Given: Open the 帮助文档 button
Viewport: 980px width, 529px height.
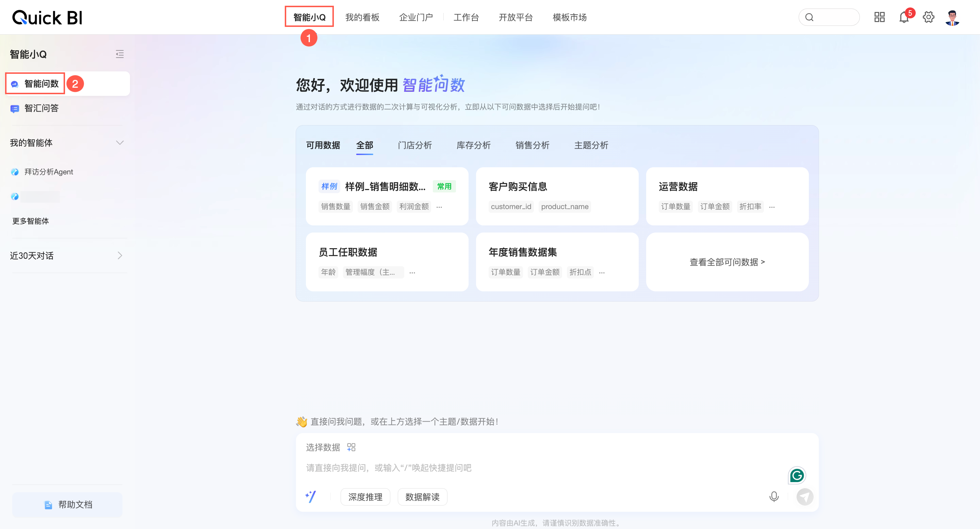Looking at the screenshot, I should click(x=67, y=505).
